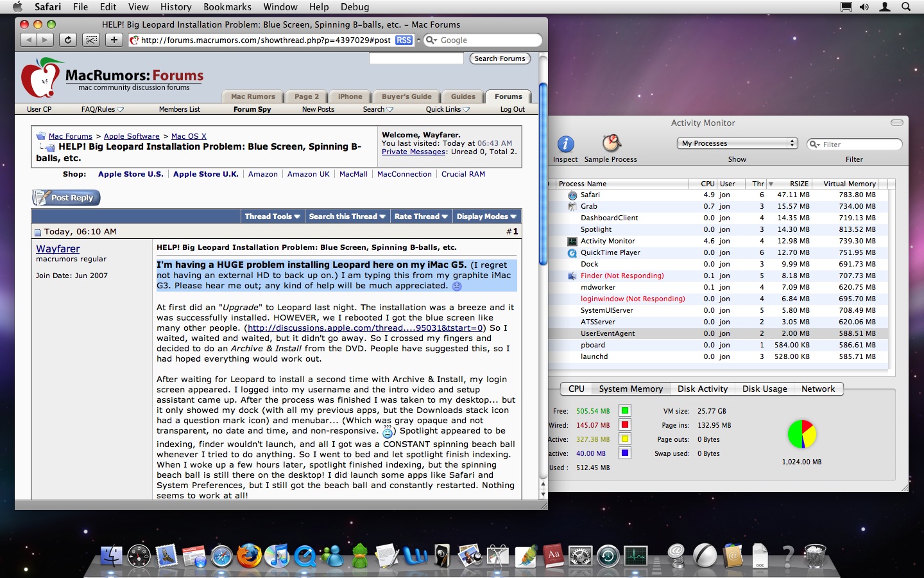Open the Debug menu
This screenshot has height=578, width=924.
tap(355, 7)
